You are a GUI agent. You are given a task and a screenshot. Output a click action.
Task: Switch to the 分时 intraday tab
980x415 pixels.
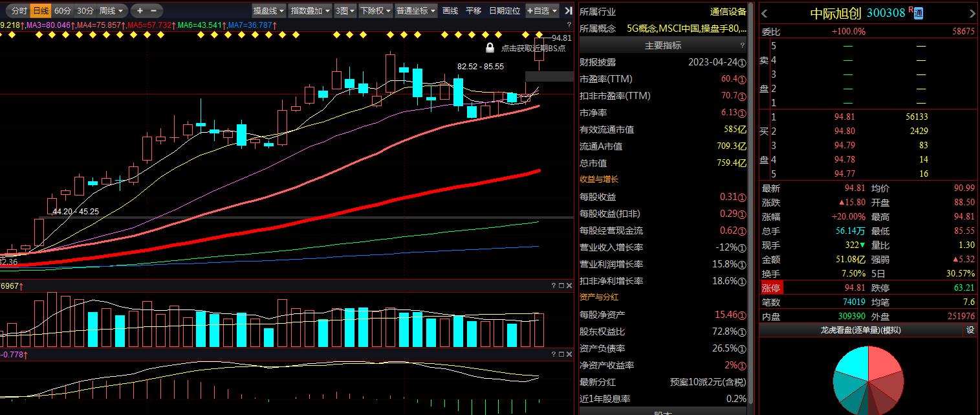[x=19, y=10]
